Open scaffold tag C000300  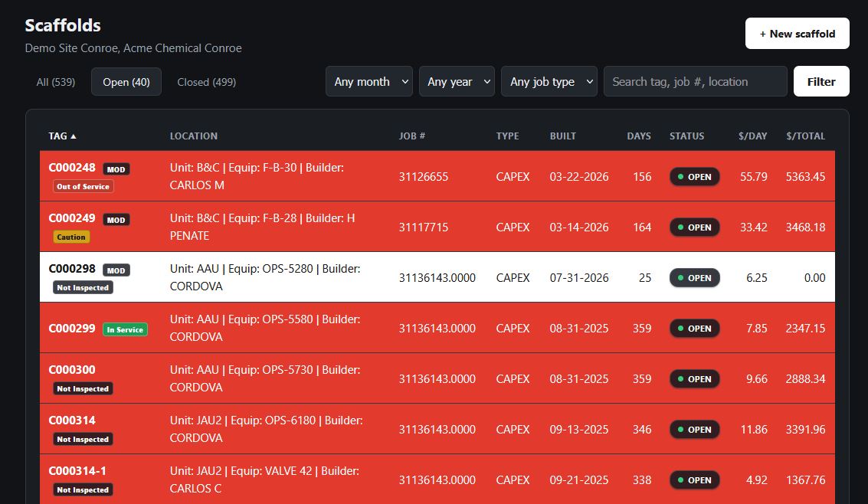tap(72, 369)
